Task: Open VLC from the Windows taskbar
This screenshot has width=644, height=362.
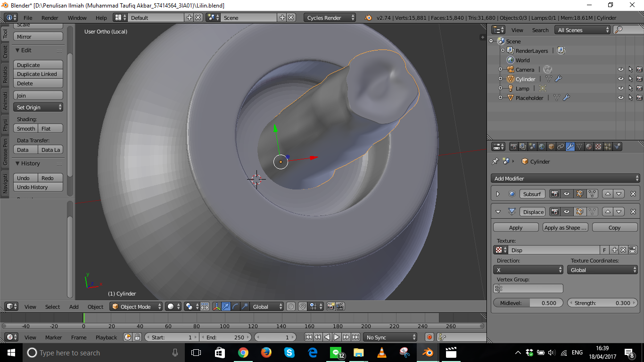Action: 382,353
